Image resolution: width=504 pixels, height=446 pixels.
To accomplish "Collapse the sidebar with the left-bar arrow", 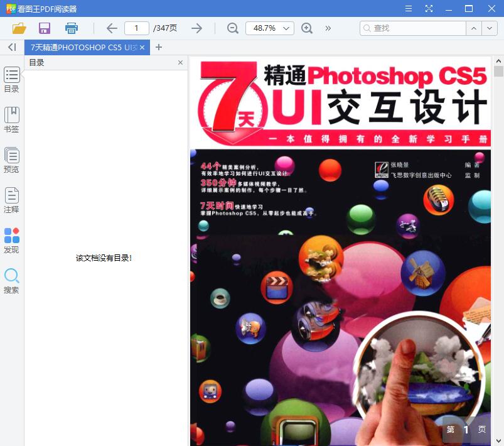I will [12, 47].
